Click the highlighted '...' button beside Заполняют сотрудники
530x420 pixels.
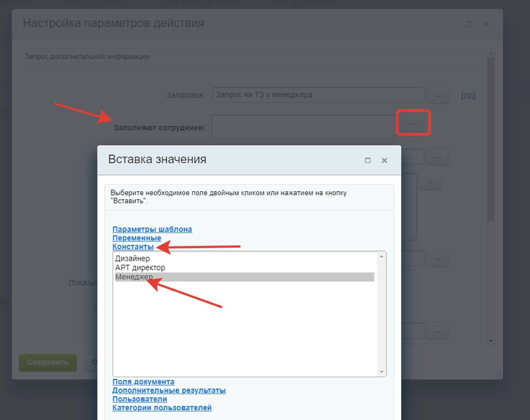click(x=412, y=123)
